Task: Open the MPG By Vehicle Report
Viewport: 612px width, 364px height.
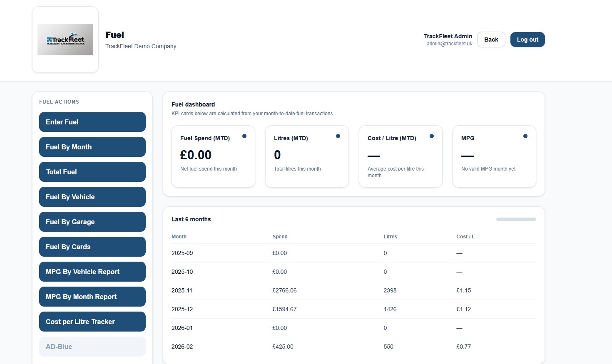Action: tap(92, 272)
